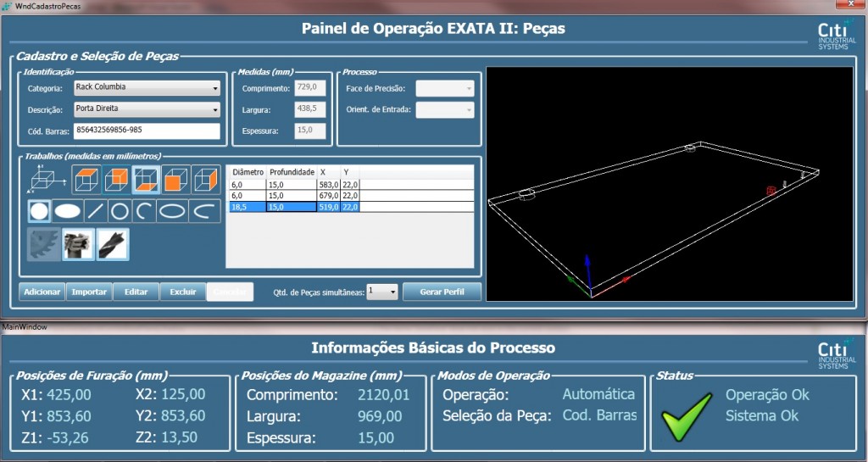The image size is (868, 462).
Task: Click the Profundidade column header
Action: (292, 172)
